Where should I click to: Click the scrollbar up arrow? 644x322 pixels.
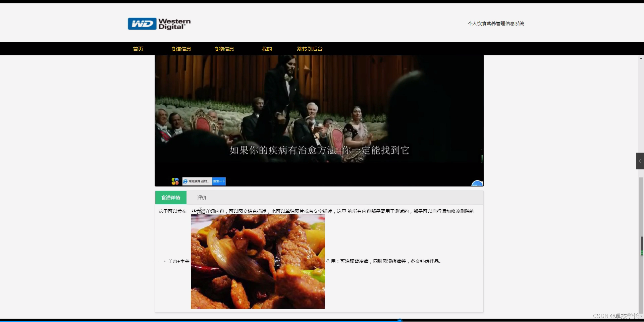click(x=641, y=58)
